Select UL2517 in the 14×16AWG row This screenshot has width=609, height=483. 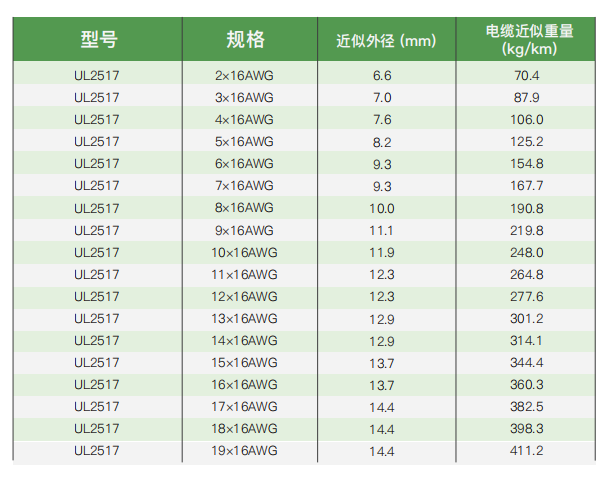tap(97, 340)
